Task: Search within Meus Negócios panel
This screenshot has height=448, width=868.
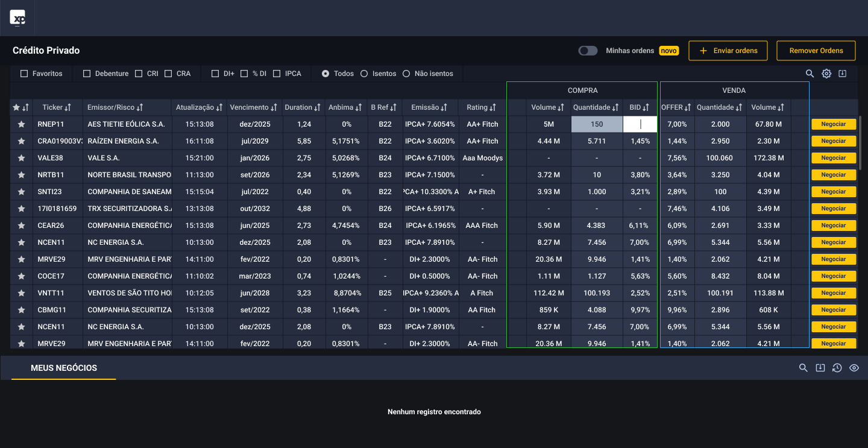Action: point(803,368)
